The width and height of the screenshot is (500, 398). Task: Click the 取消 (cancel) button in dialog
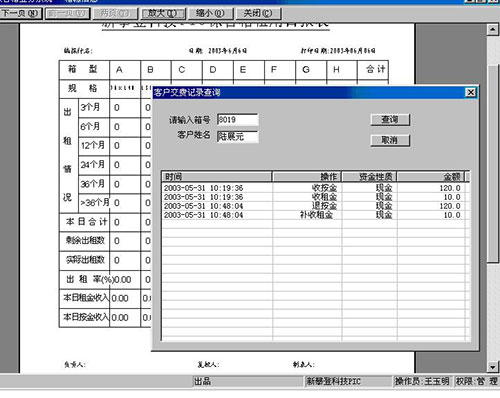390,140
